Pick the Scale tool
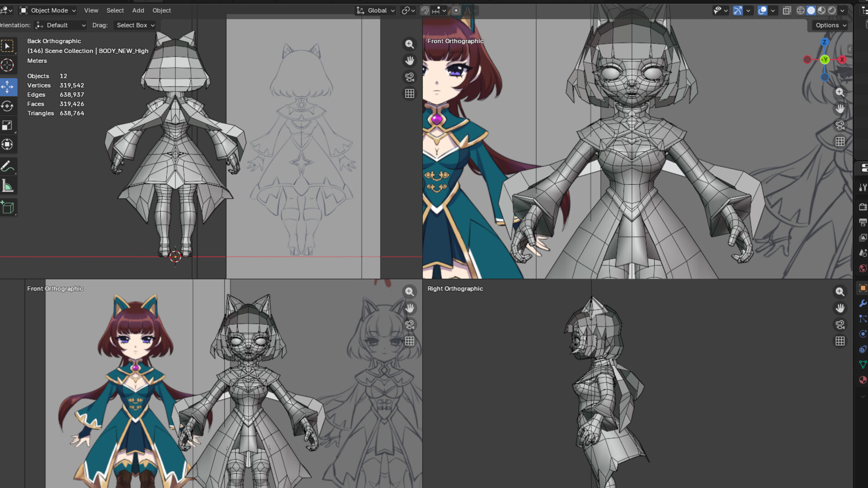 (x=7, y=125)
